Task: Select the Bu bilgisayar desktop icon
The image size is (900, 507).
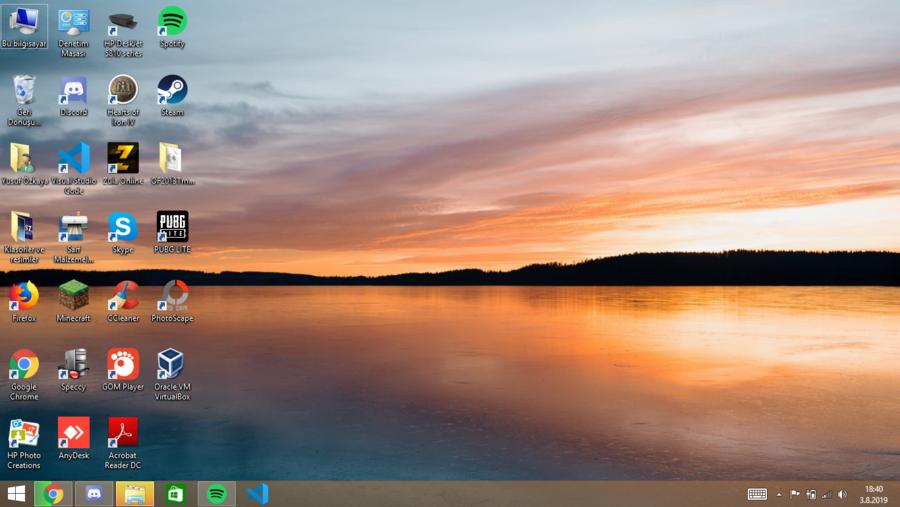Action: coord(24,27)
